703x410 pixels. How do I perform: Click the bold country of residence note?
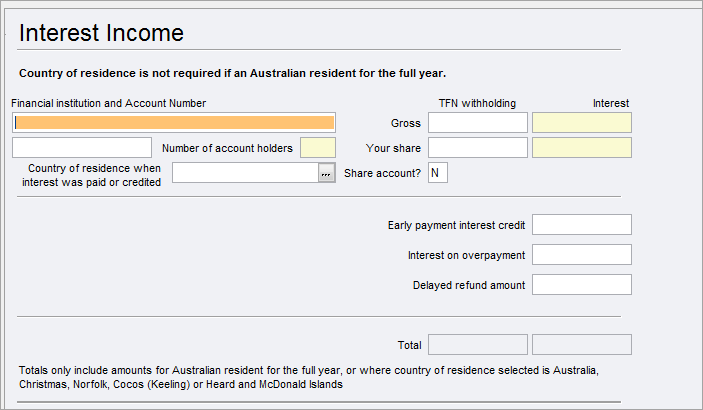232,73
